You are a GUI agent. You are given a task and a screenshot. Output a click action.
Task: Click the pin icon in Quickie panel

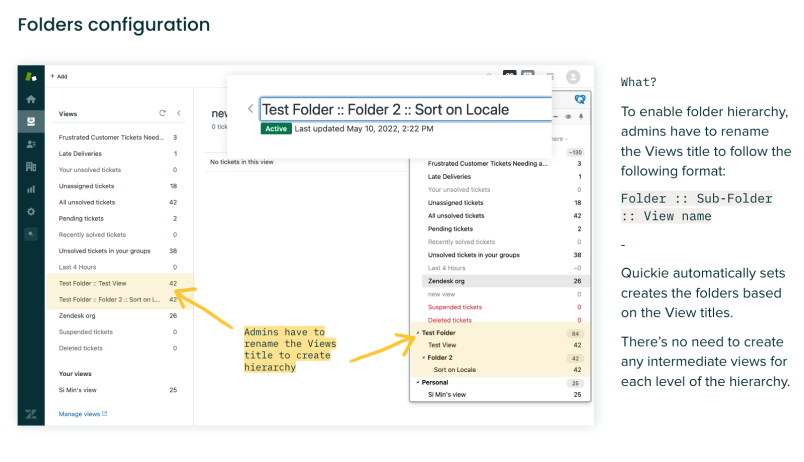[x=581, y=116]
